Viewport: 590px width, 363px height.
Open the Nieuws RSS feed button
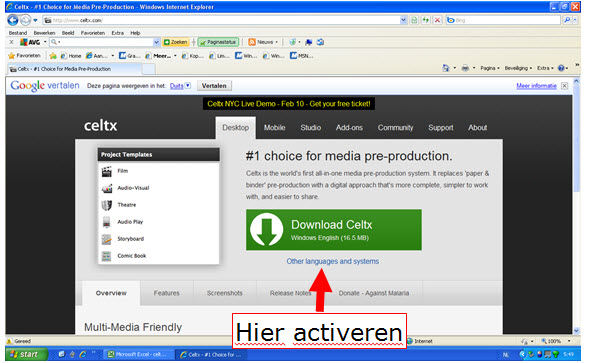pyautogui.click(x=263, y=42)
